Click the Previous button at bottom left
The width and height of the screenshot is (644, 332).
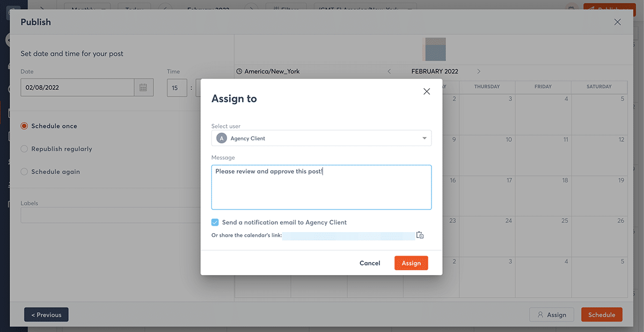pyautogui.click(x=46, y=315)
